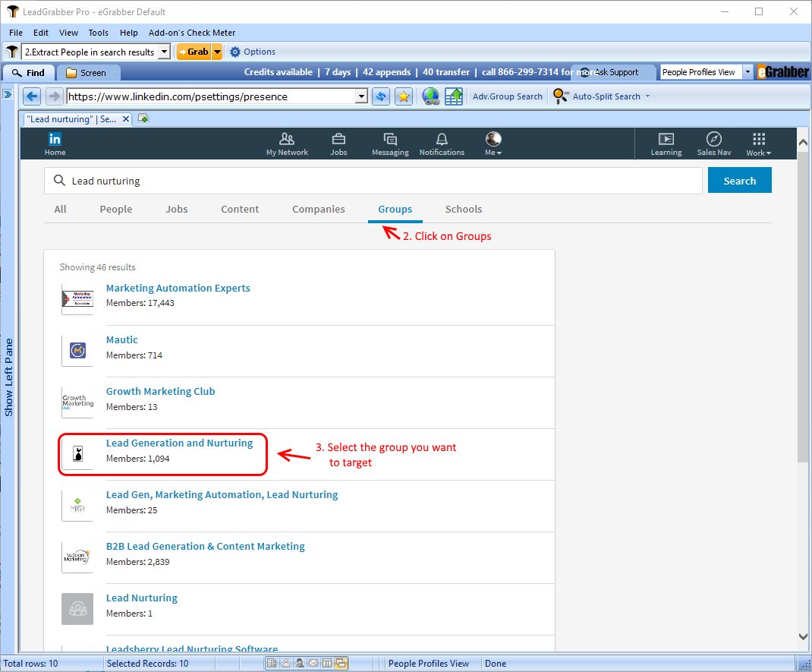Expand the Work apps grid menu

tap(759, 144)
